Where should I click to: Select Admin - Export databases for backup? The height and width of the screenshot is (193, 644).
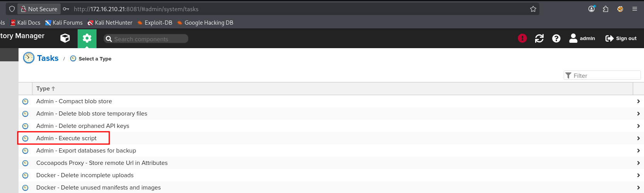click(x=86, y=151)
